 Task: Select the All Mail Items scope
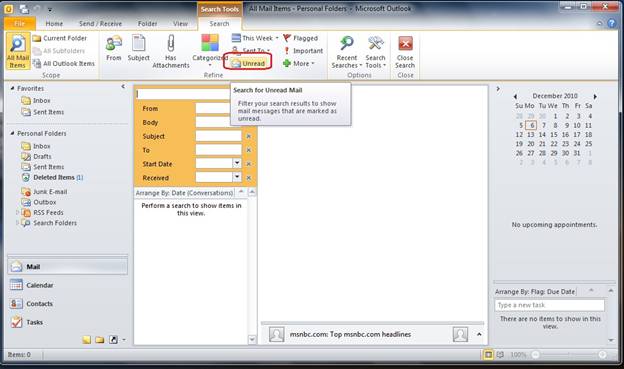[18, 52]
